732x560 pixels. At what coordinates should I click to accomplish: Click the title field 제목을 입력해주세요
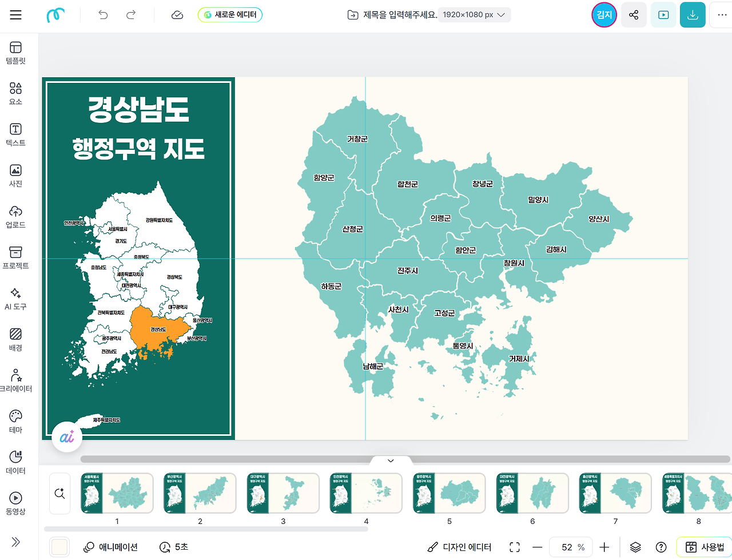pyautogui.click(x=400, y=15)
